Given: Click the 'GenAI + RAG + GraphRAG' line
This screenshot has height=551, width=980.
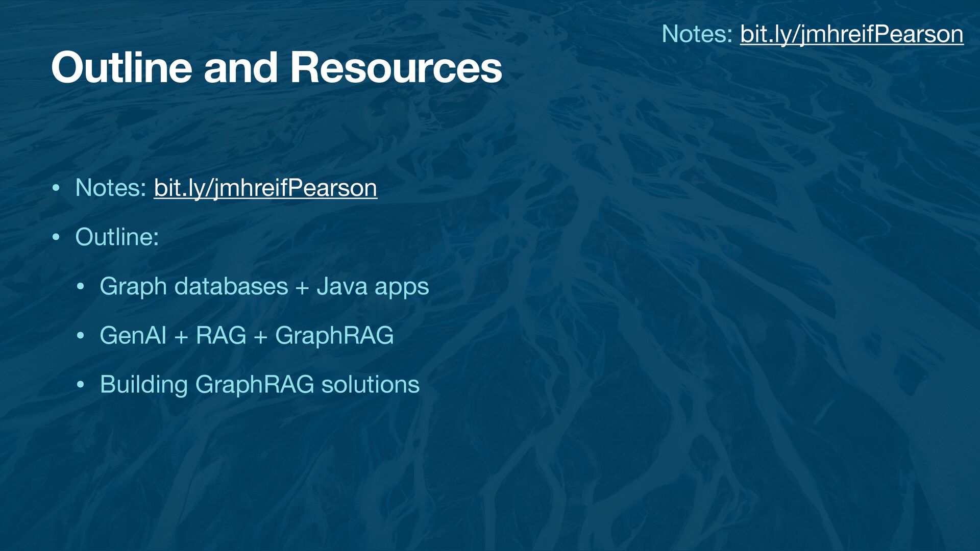Looking at the screenshot, I should [247, 335].
